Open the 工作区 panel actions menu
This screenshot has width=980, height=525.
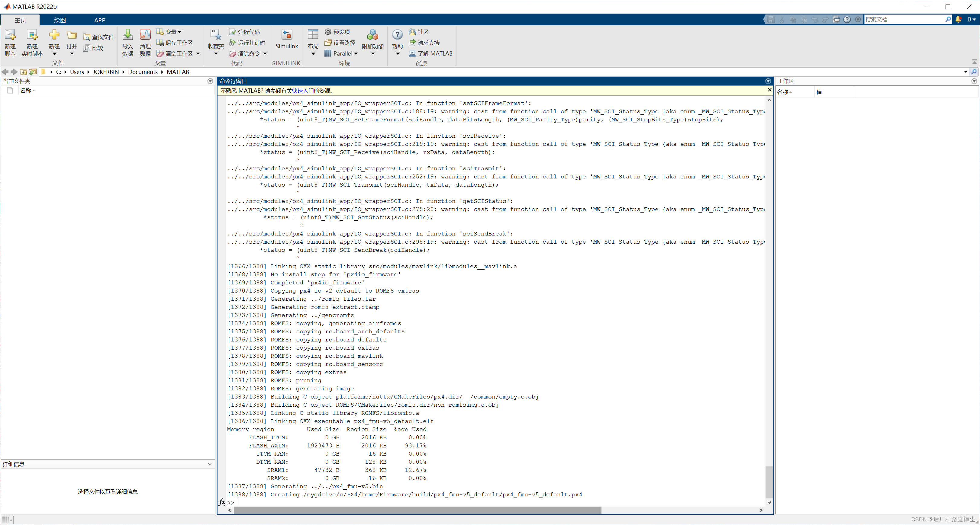pyautogui.click(x=974, y=81)
